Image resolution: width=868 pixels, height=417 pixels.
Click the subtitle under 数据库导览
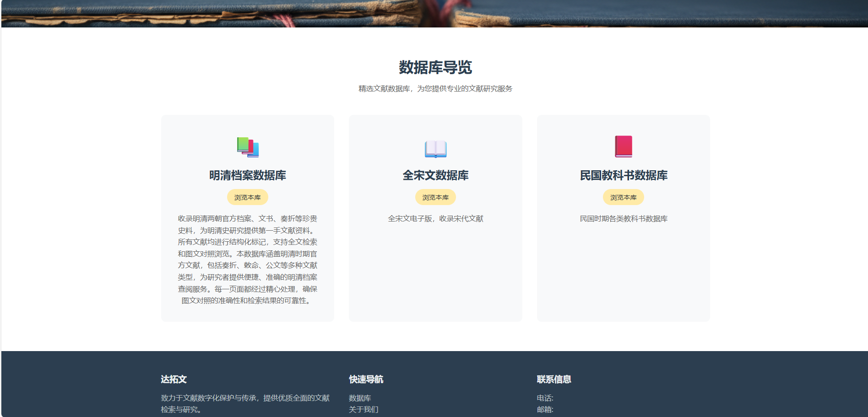coord(436,89)
